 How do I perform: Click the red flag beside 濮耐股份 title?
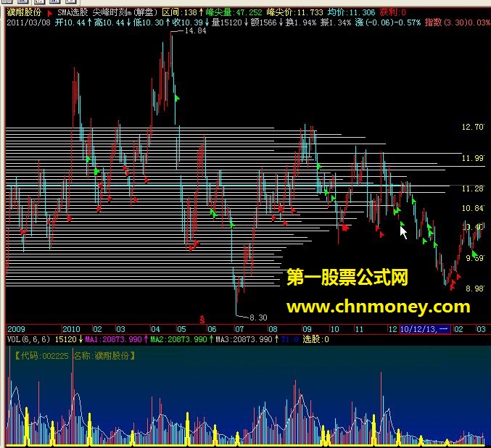point(49,13)
